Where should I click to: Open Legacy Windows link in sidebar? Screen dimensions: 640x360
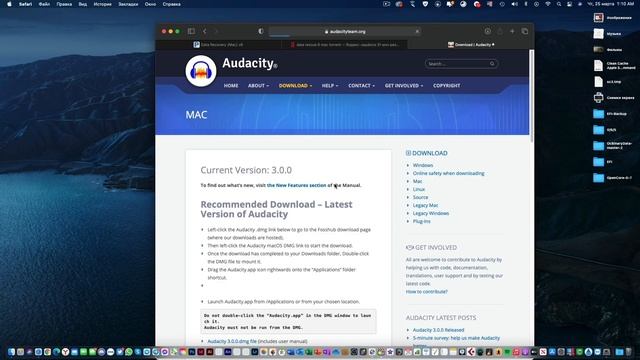pyautogui.click(x=431, y=213)
